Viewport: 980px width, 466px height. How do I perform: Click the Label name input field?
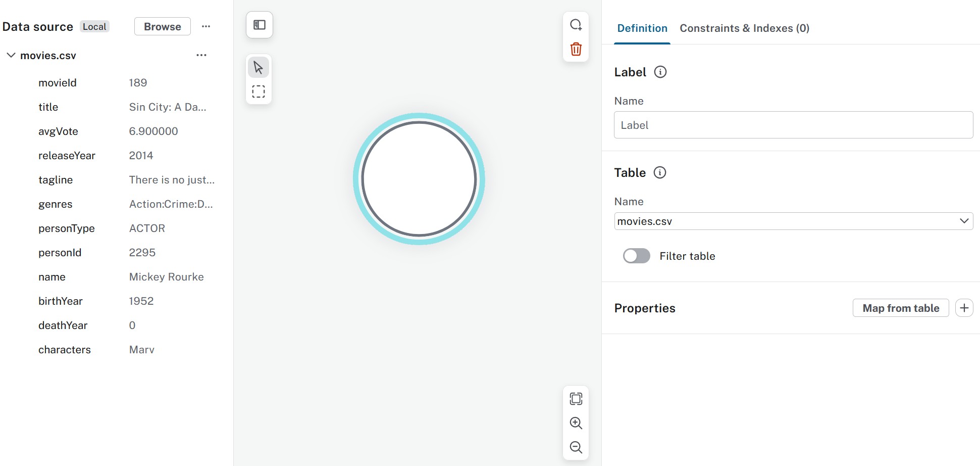tap(793, 125)
